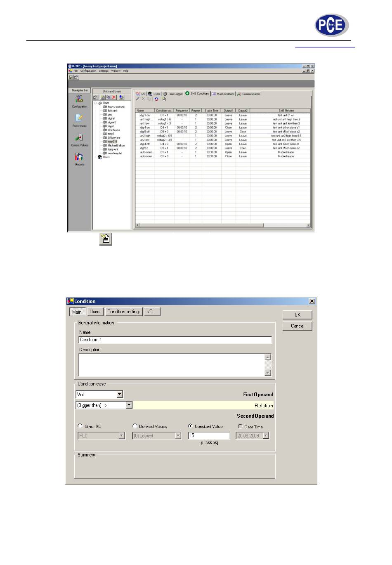Image resolution: width=392 pixels, height=565 pixels.
Task: Click the Stable Time column header
Action: 212,111
